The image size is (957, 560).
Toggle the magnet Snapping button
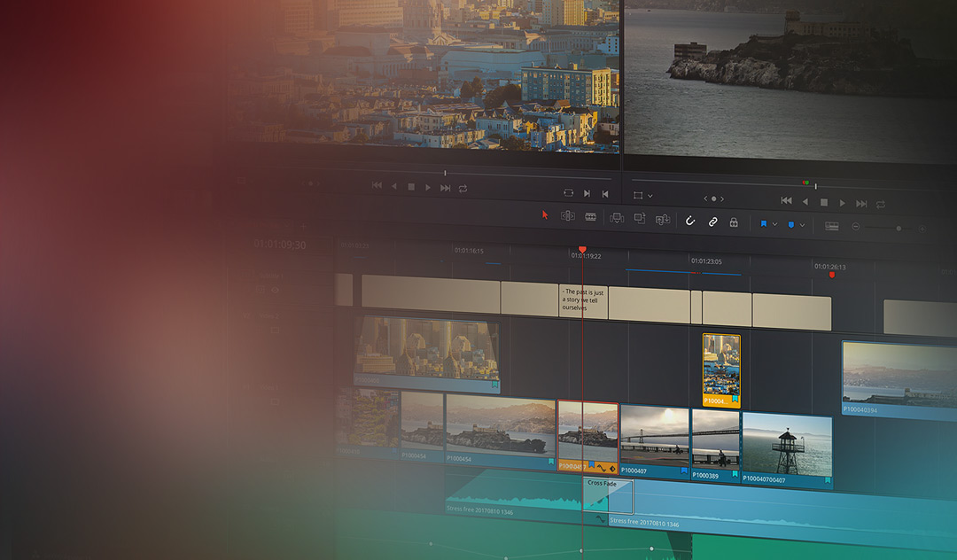point(689,221)
